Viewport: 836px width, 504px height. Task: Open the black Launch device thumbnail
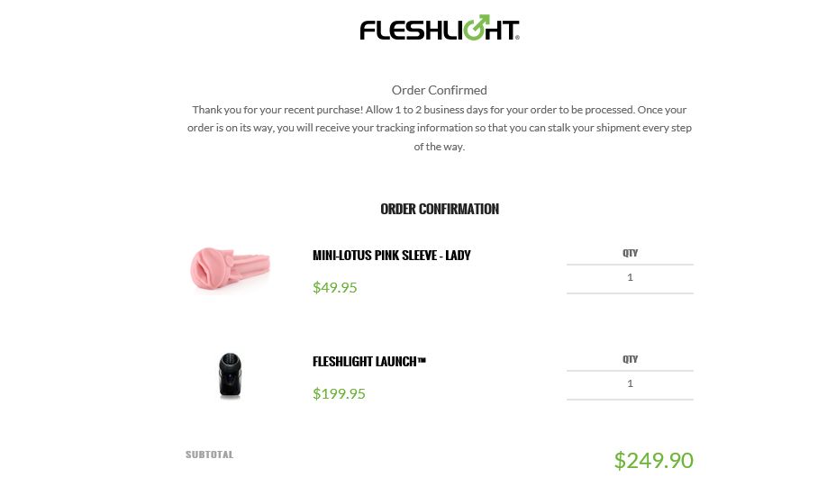[232, 375]
